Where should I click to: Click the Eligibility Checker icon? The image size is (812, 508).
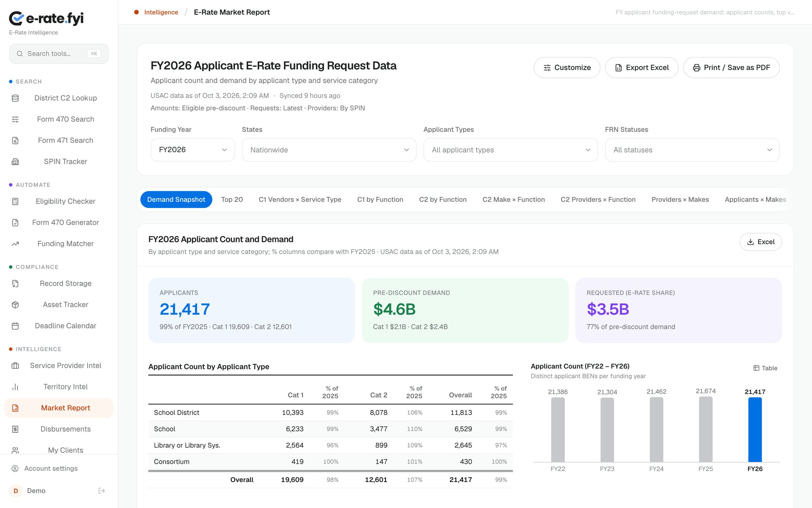[x=15, y=202]
